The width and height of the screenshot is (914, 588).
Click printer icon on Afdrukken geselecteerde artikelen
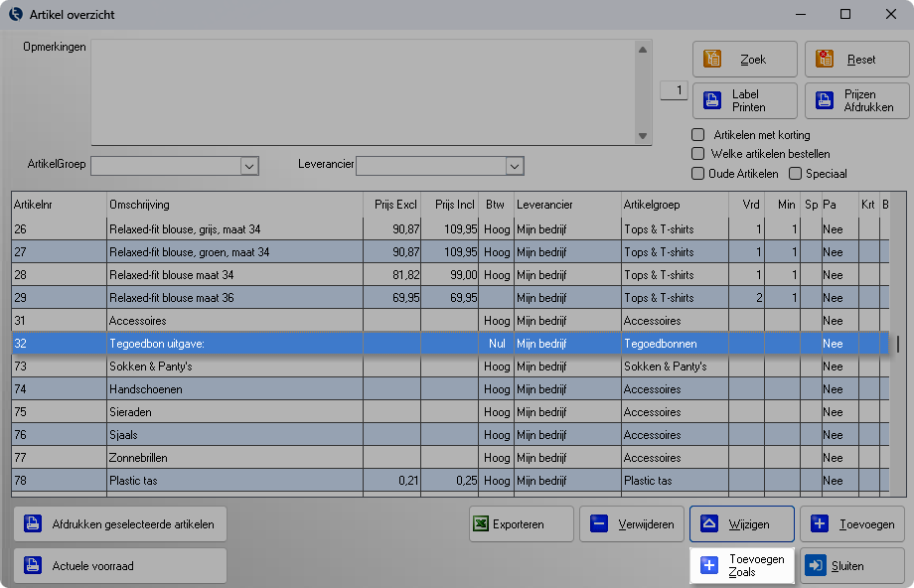(33, 523)
